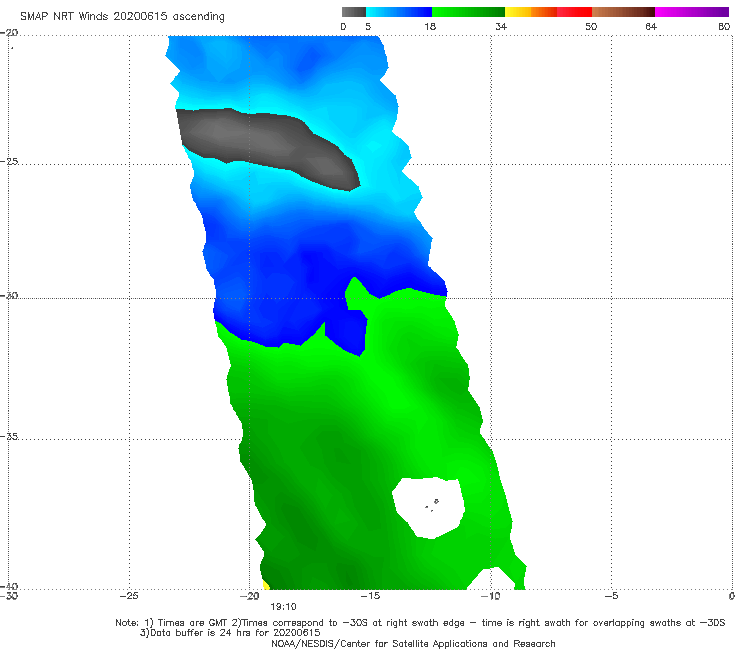Viewport: 740px width, 650px height.
Task: Click the magenta 64-80 colorbar segment
Action: pos(692,12)
